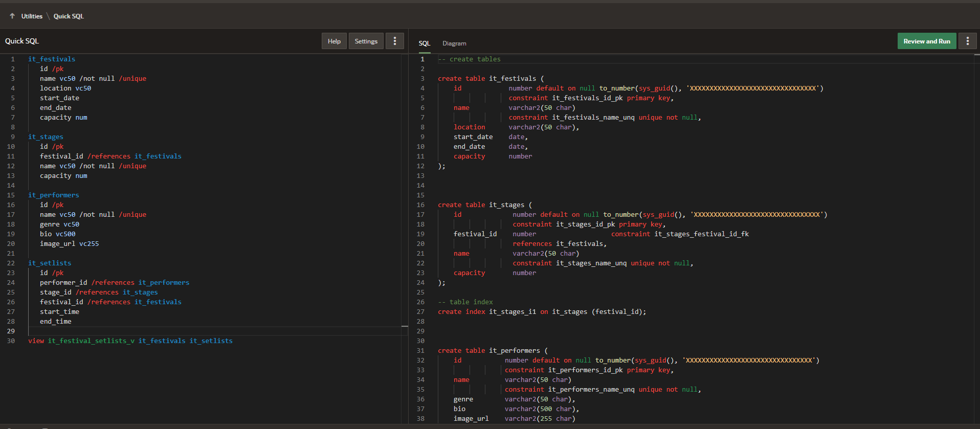
Task: Open Quick SQL Settings
Action: (x=366, y=41)
